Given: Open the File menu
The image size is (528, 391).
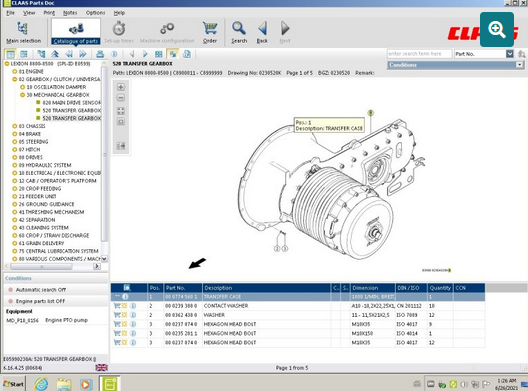Looking at the screenshot, I should [x=10, y=13].
